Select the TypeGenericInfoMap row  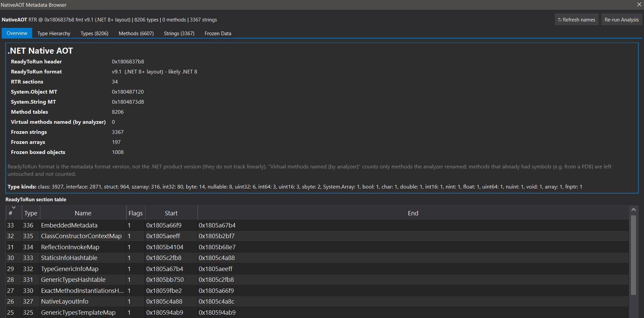click(317, 269)
